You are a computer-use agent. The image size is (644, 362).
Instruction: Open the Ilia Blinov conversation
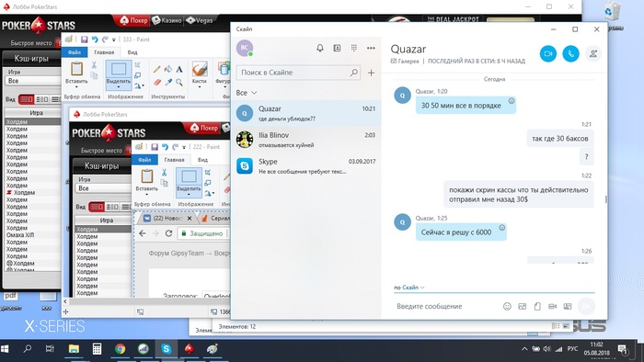coord(306,140)
